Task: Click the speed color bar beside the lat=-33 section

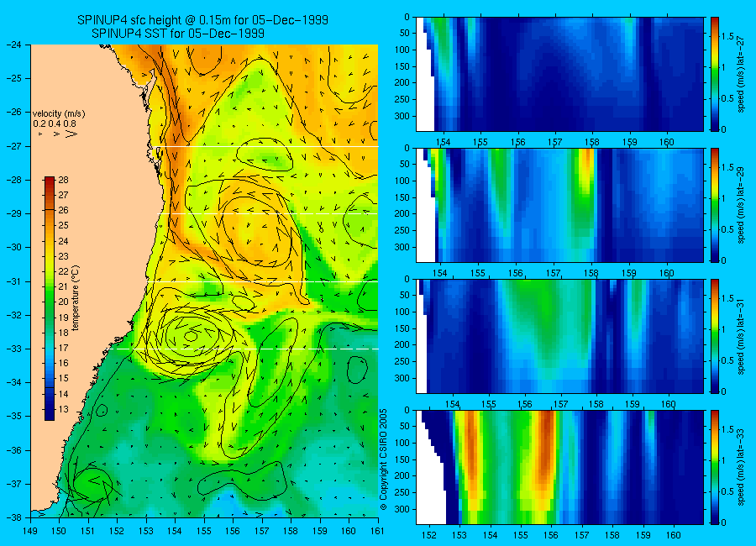Action: 715,467
